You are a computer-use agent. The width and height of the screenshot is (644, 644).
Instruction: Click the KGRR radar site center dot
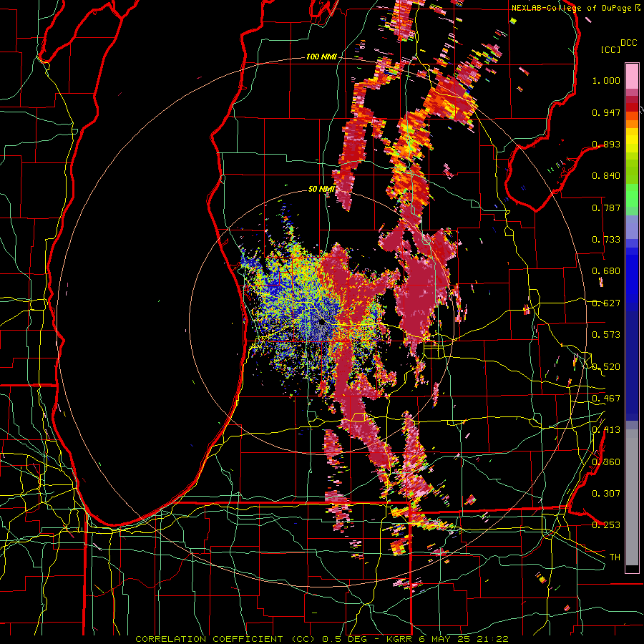321,323
